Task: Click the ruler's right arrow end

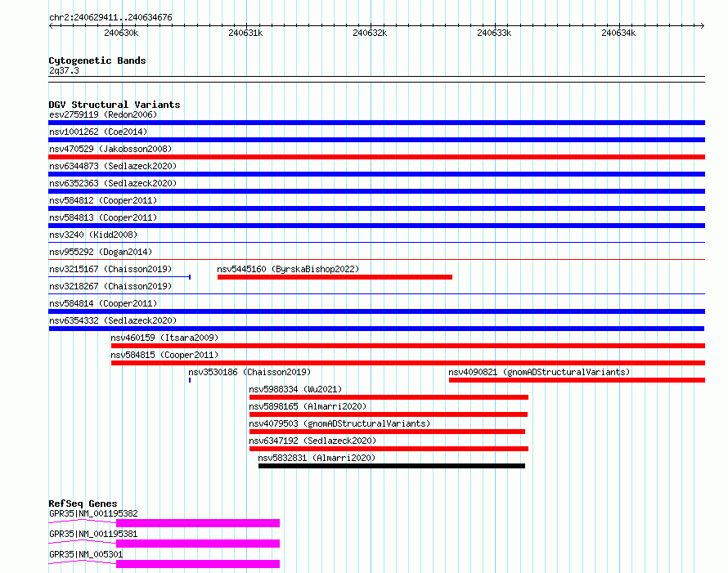Action: click(x=703, y=25)
